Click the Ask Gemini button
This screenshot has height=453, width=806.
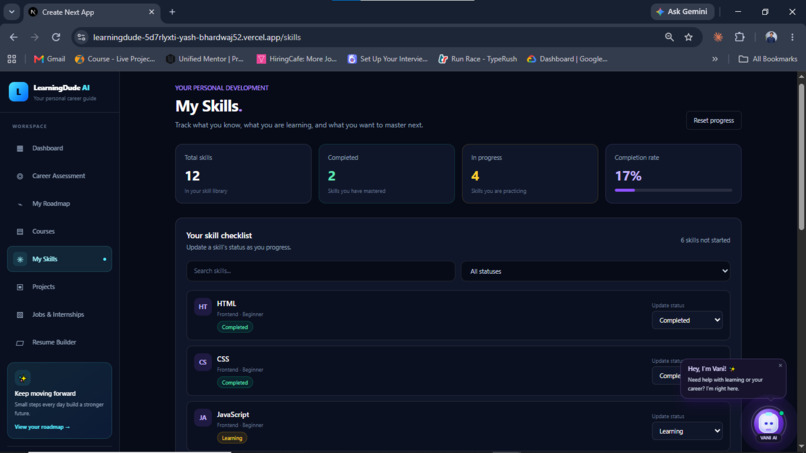[x=682, y=12]
